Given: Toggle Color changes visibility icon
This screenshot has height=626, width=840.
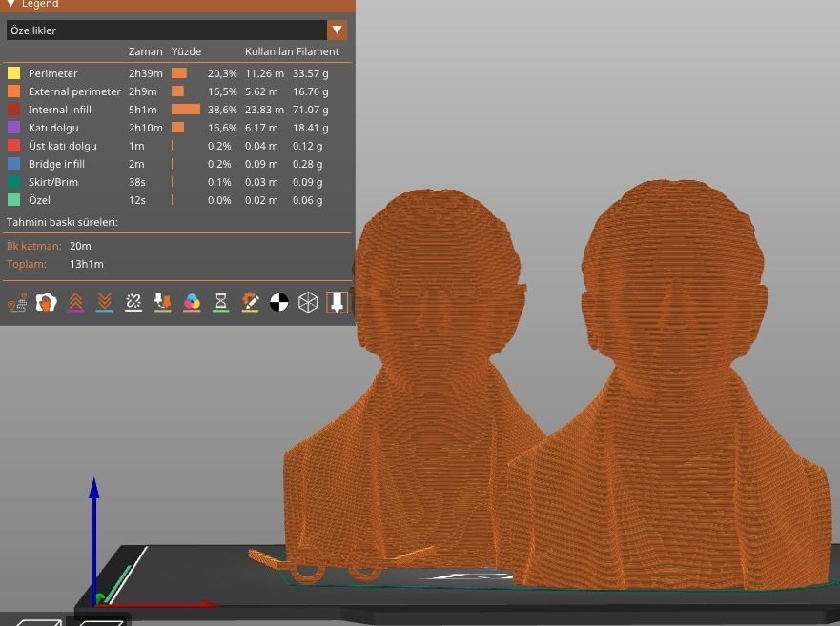Looking at the screenshot, I should 192,302.
